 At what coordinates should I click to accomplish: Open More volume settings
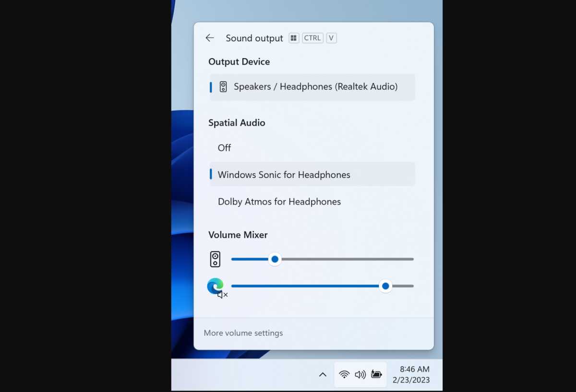pos(243,333)
